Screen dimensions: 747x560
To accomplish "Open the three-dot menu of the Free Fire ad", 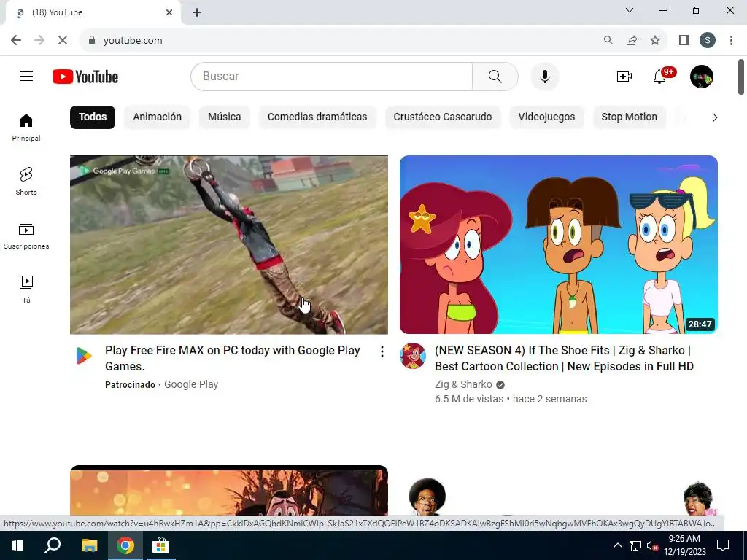I will [382, 351].
